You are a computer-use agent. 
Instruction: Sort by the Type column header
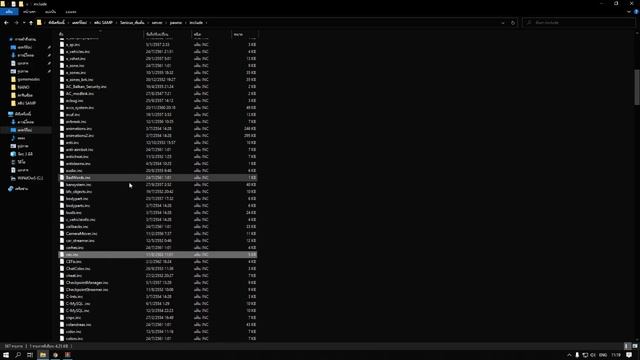211,34
